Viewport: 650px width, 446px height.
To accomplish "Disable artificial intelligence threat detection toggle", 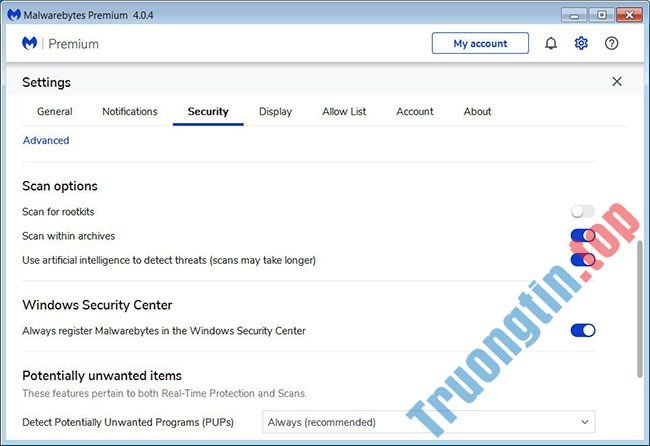I will 582,260.
